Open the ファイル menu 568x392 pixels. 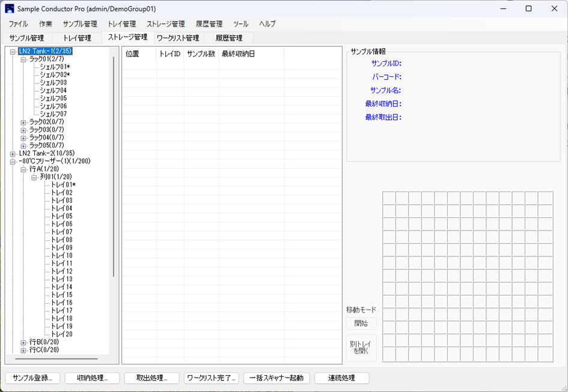pyautogui.click(x=18, y=24)
